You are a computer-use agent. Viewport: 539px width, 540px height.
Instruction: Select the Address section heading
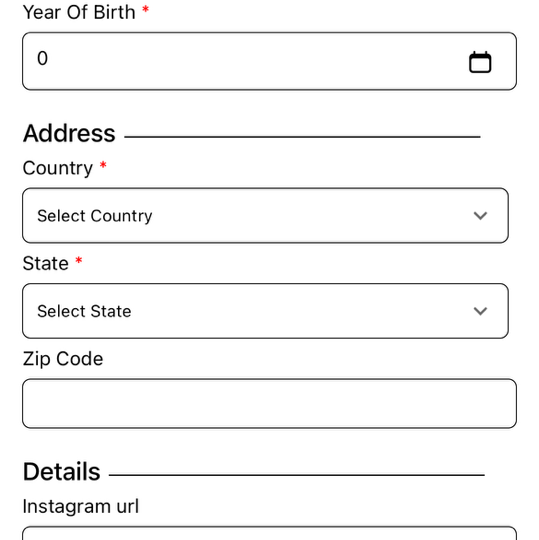(69, 133)
